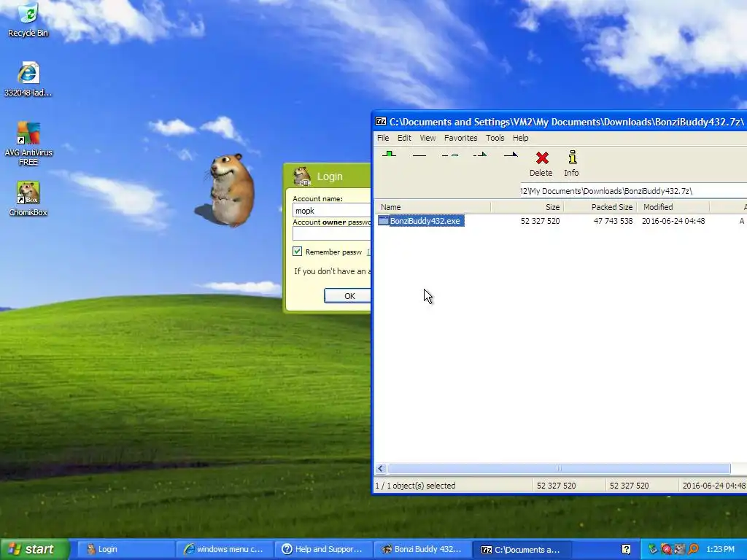
Task: Sort file list by Packed Size column
Action: (600, 206)
